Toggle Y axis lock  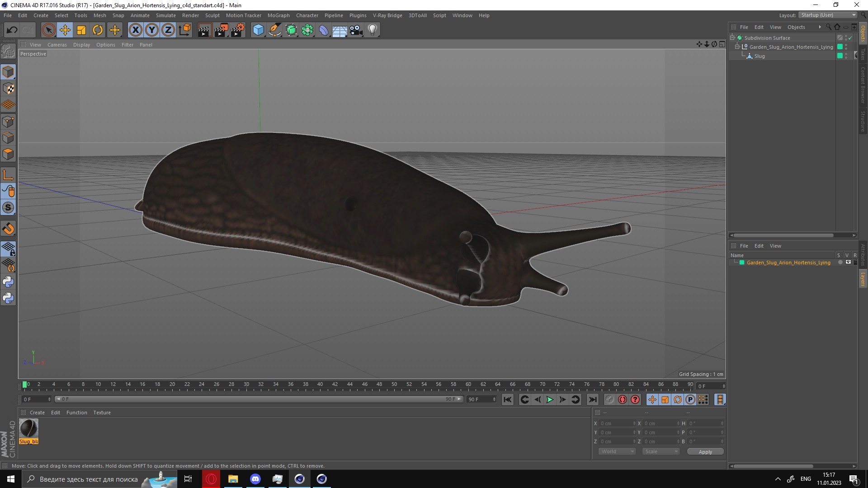pos(152,30)
